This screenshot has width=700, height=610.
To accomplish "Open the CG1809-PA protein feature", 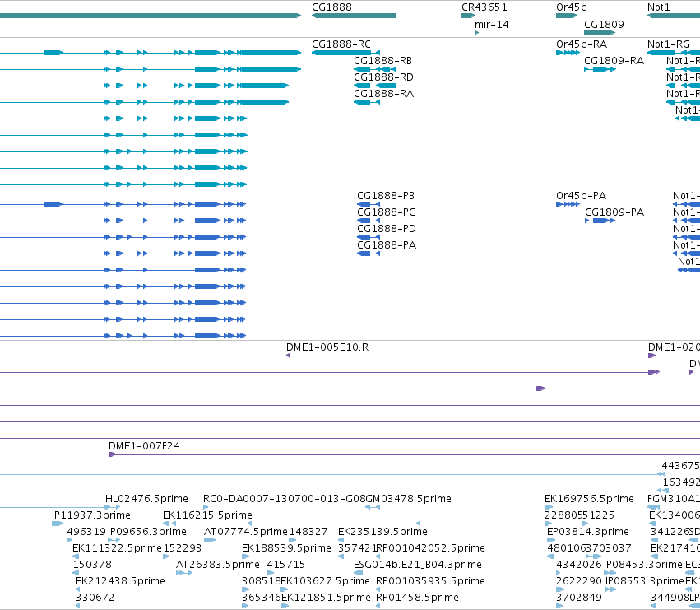I will tap(600, 221).
